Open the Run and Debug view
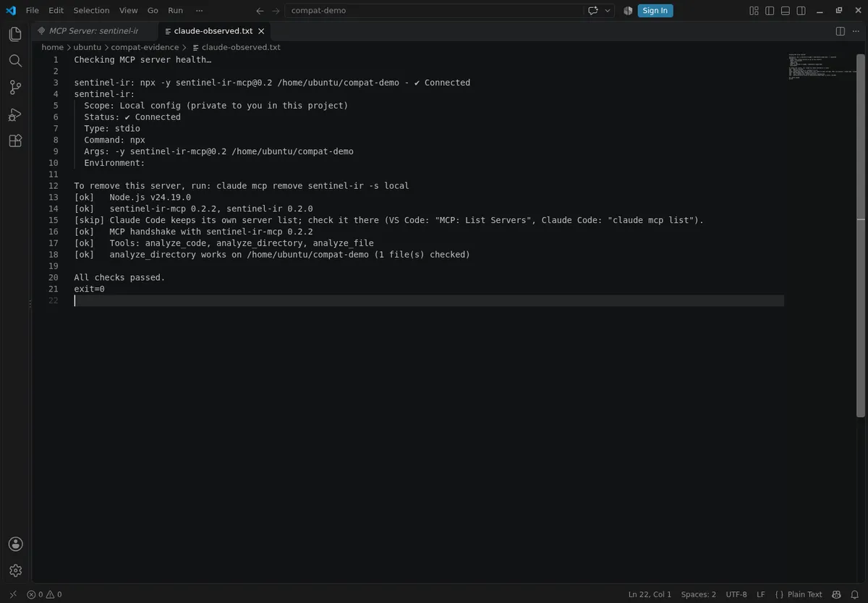Image resolution: width=868 pixels, height=603 pixels. tap(15, 114)
